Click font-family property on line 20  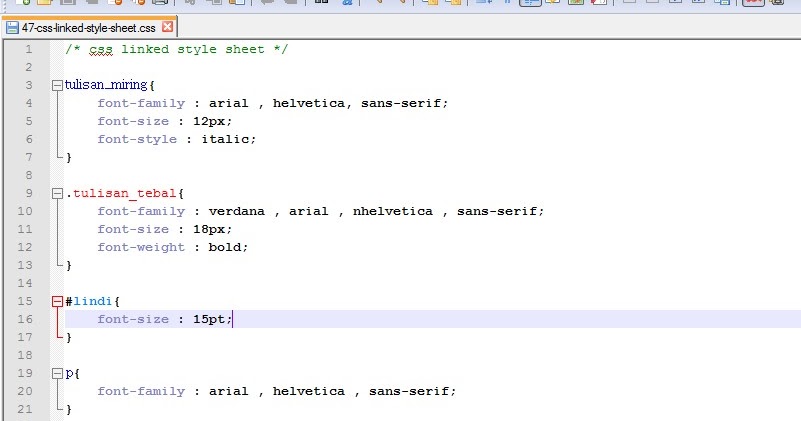[141, 391]
